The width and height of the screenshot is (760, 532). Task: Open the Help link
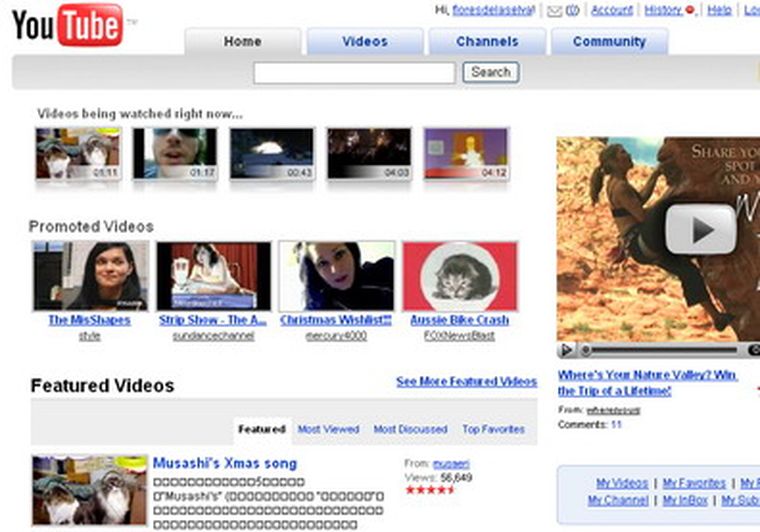tap(719, 10)
